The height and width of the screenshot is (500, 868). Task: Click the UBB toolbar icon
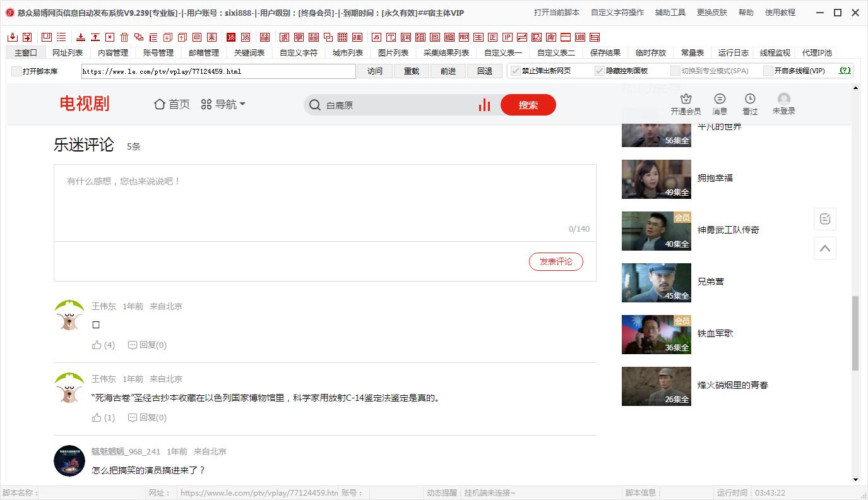tap(580, 37)
